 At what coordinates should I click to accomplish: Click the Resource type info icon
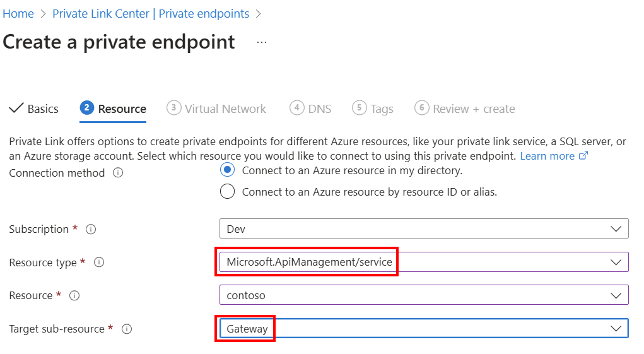coord(98,263)
